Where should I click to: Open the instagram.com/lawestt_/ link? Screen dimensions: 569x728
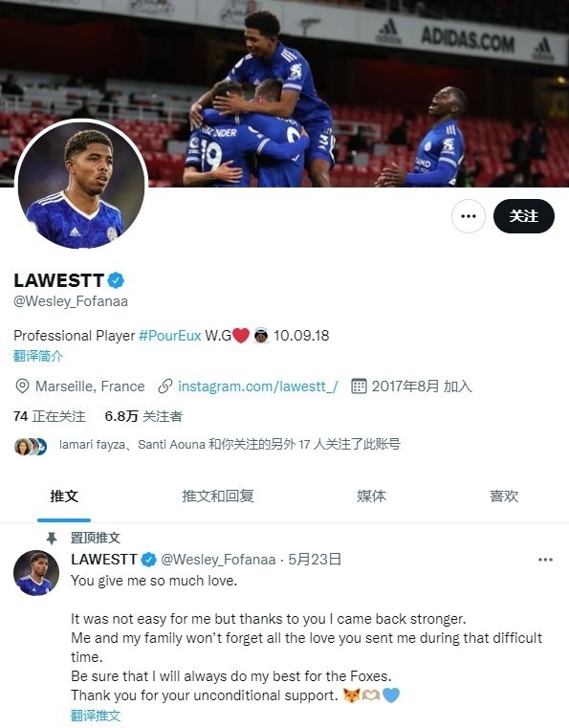(x=258, y=386)
